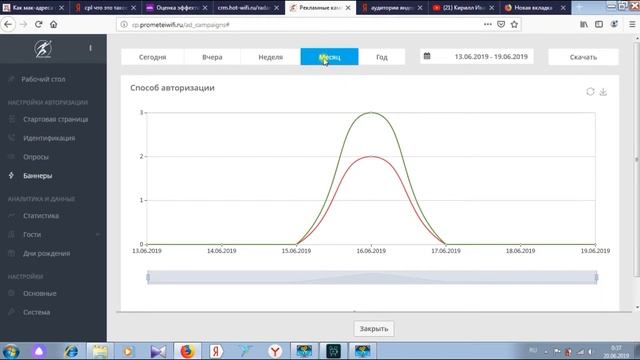Open Рабочий стол in sidebar

pos(43,79)
